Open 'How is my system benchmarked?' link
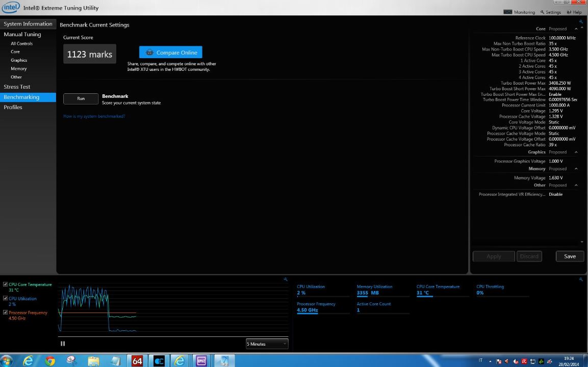 [94, 116]
